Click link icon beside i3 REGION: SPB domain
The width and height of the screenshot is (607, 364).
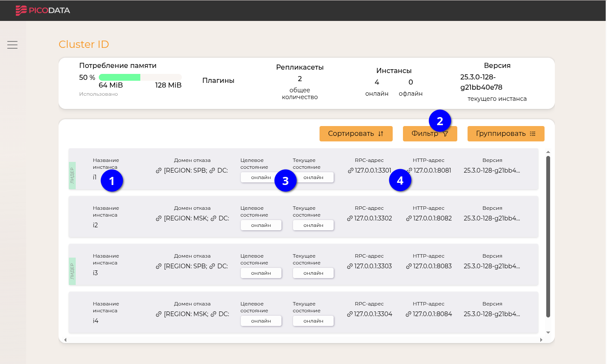pyautogui.click(x=159, y=266)
